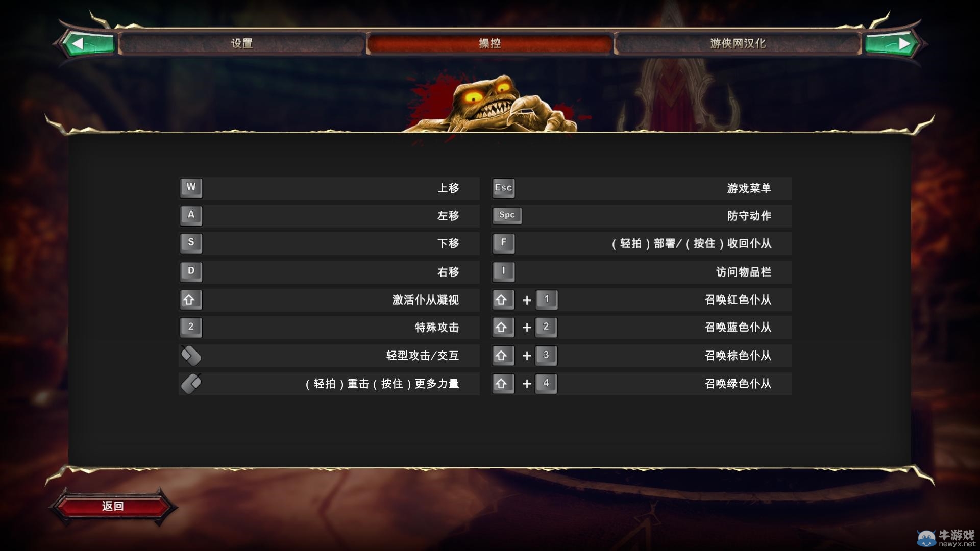
Task: Click the 召唤蓝色仆从 binding row
Action: click(642, 328)
